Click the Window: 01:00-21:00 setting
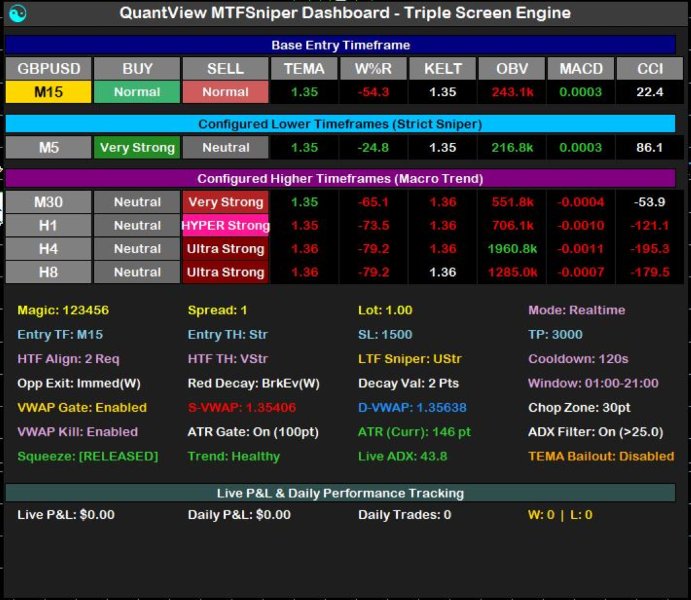Viewport: 691px width, 600px height. click(x=593, y=383)
